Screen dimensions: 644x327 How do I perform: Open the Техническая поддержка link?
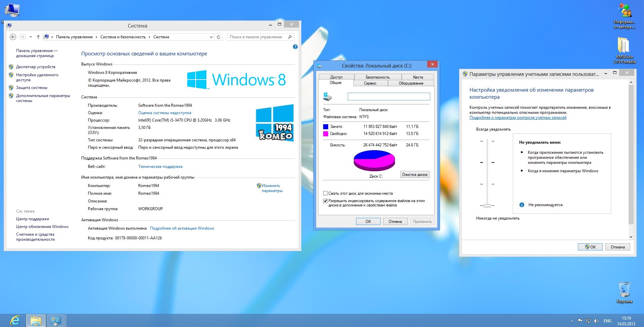click(160, 167)
